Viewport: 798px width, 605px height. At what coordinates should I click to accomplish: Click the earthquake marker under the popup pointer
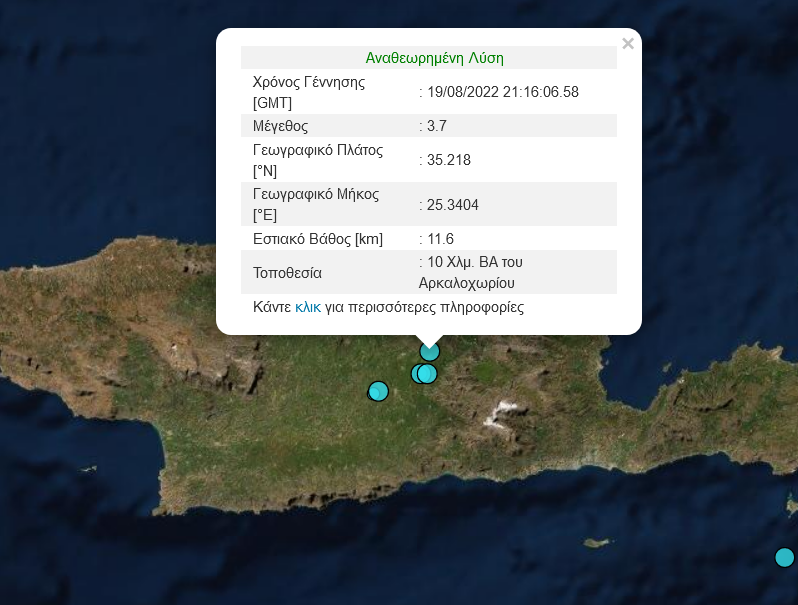point(430,351)
